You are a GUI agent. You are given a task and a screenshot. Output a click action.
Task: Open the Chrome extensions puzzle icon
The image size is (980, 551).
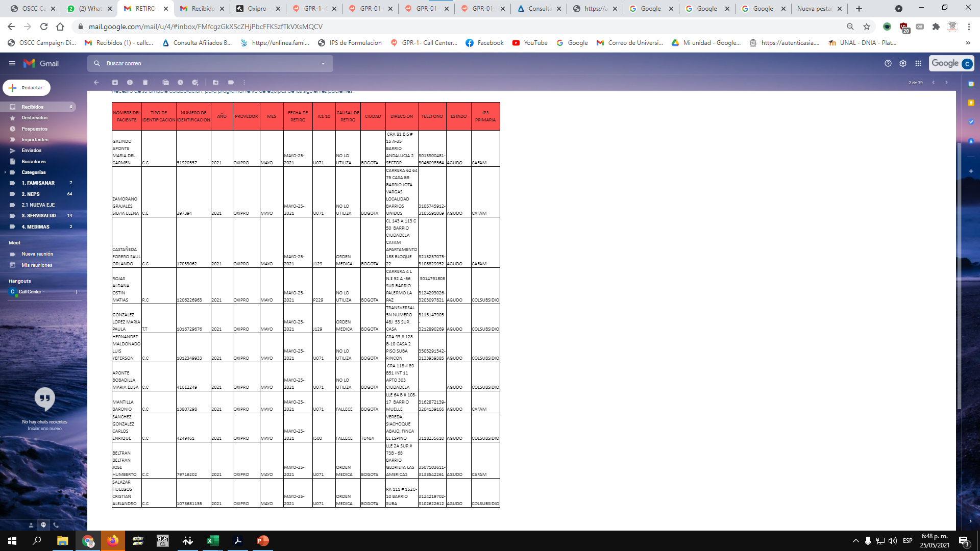[x=936, y=27]
